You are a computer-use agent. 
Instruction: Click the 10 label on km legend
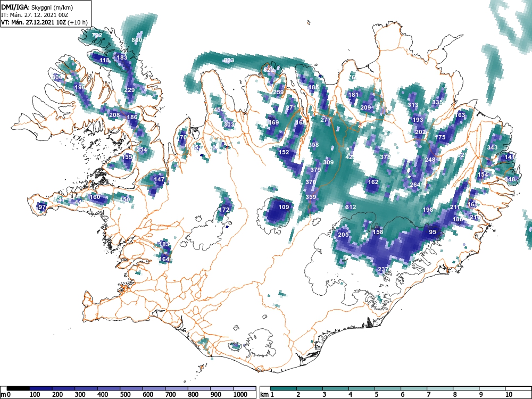pos(509,394)
